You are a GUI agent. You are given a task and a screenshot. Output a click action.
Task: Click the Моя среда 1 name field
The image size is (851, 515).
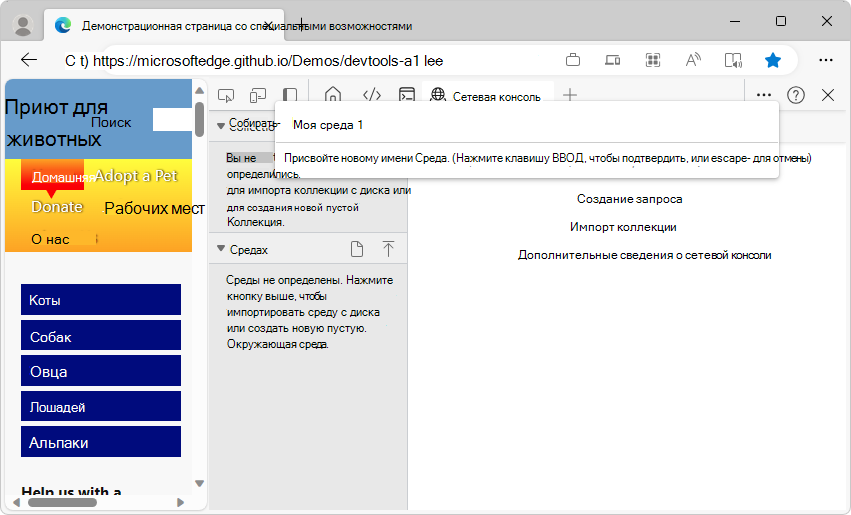point(526,125)
